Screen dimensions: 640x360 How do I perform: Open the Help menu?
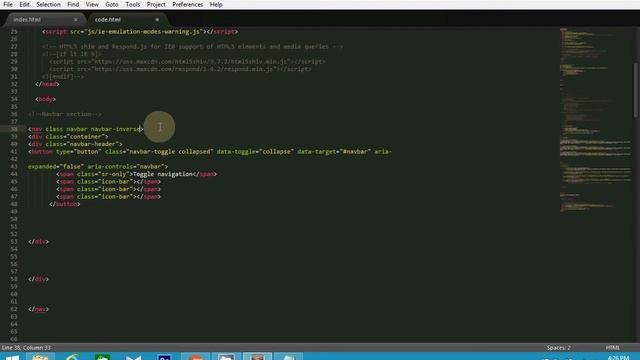coord(216,4)
